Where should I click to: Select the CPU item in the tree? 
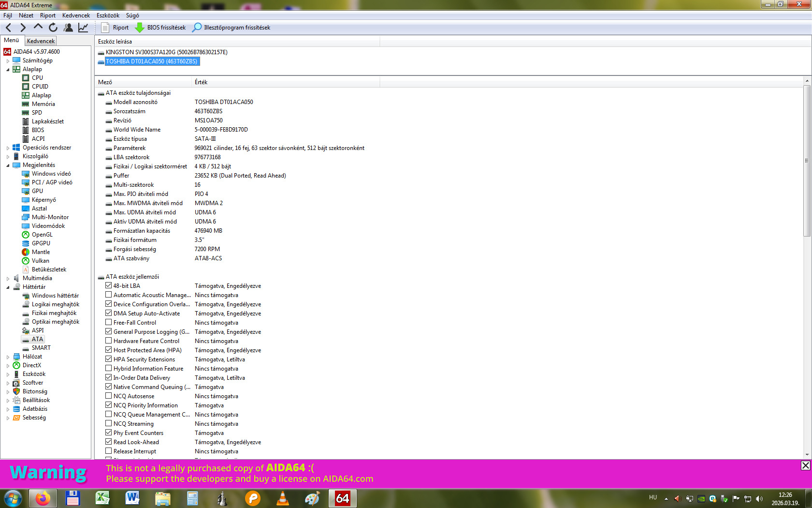pyautogui.click(x=37, y=78)
